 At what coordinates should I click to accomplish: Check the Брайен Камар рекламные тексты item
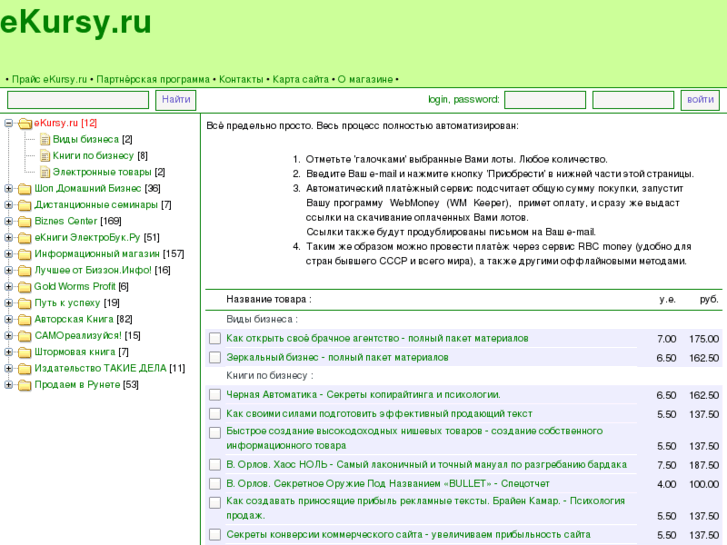click(215, 503)
